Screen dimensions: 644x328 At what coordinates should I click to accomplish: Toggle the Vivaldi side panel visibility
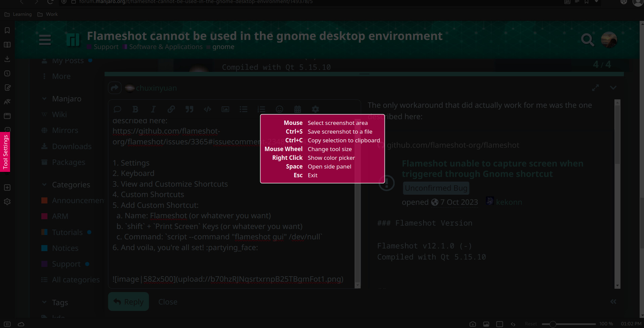[7, 324]
